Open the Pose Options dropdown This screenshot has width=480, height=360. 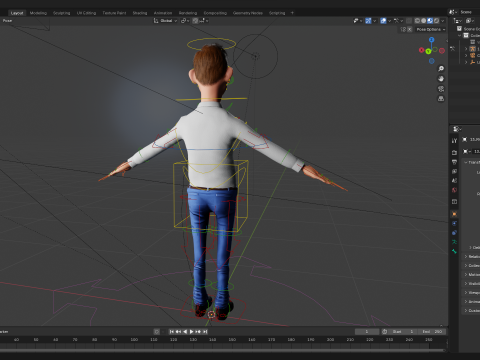tap(431, 29)
